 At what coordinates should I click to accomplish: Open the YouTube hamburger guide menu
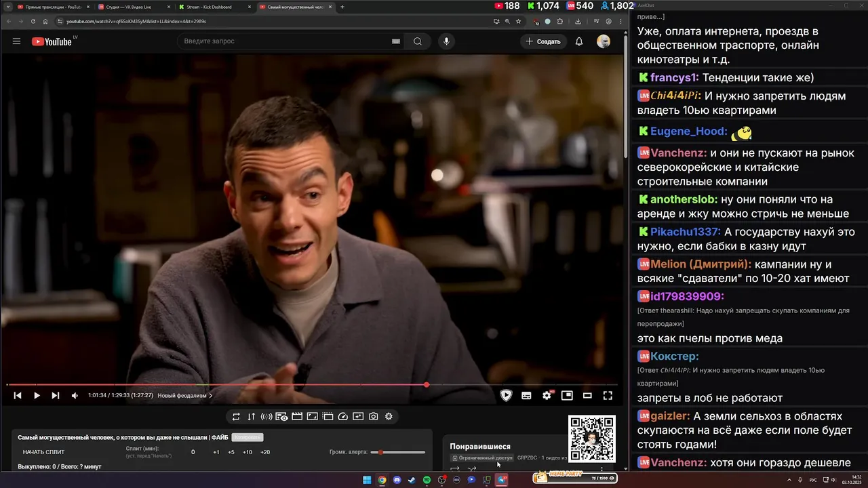pos(16,41)
